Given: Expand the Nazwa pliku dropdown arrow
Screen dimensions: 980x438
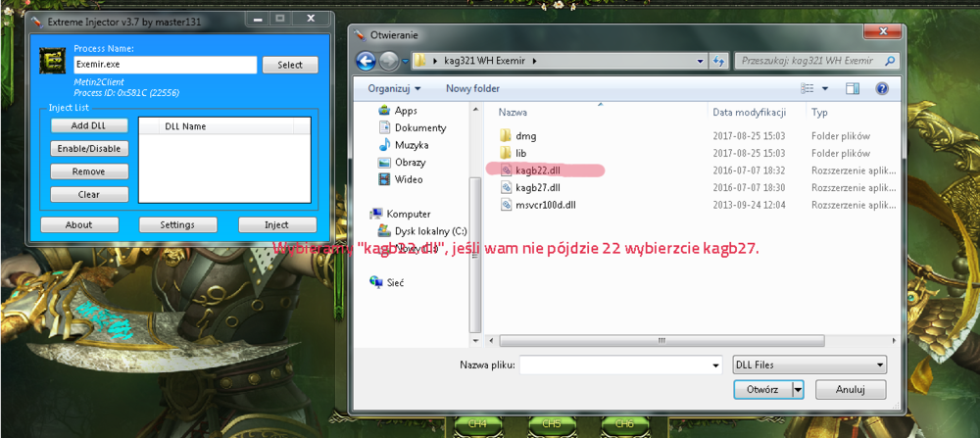Looking at the screenshot, I should click(x=716, y=365).
